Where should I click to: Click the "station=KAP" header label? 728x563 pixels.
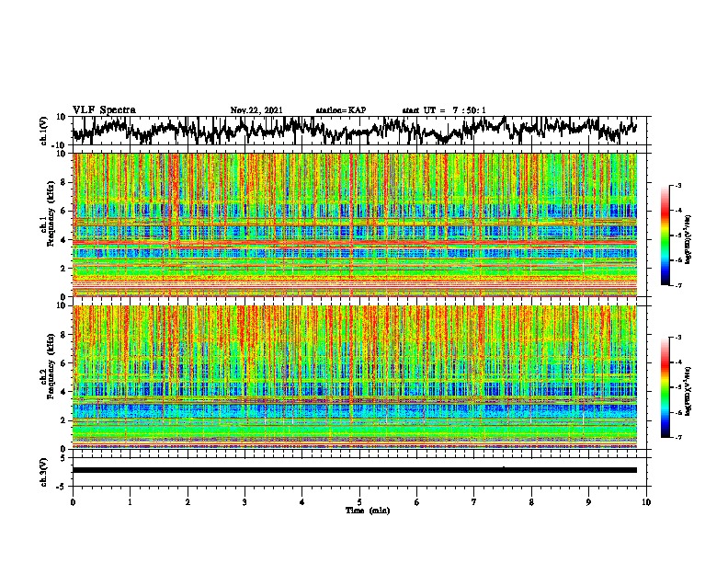click(341, 110)
